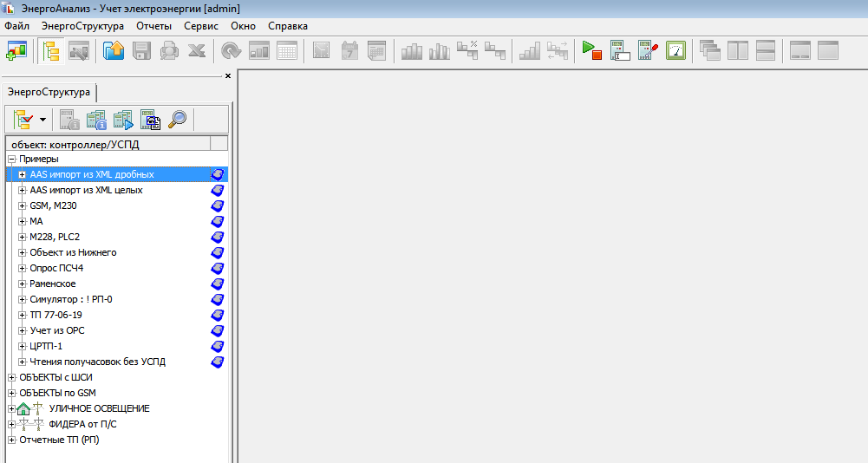The height and width of the screenshot is (463, 868).
Task: Close the ЭнергоСтруктура side panel
Action: (227, 76)
